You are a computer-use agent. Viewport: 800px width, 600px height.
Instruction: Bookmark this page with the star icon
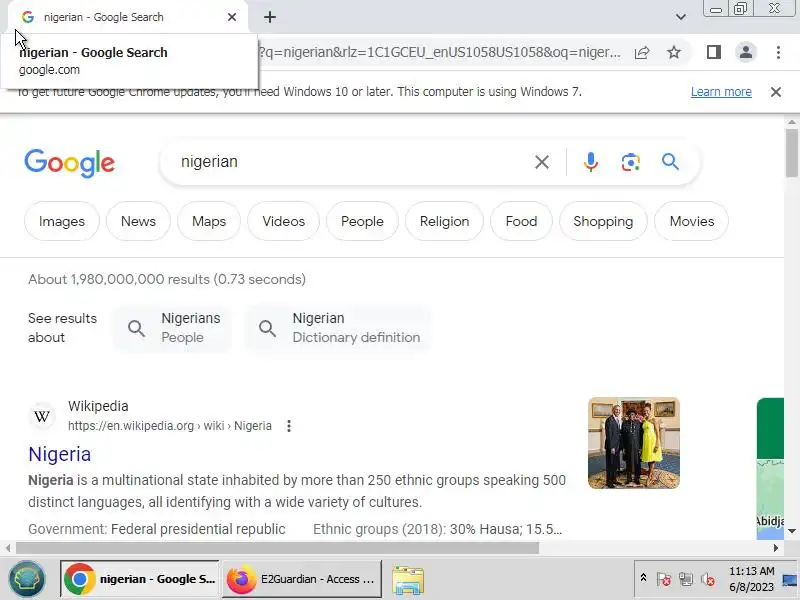(x=674, y=53)
